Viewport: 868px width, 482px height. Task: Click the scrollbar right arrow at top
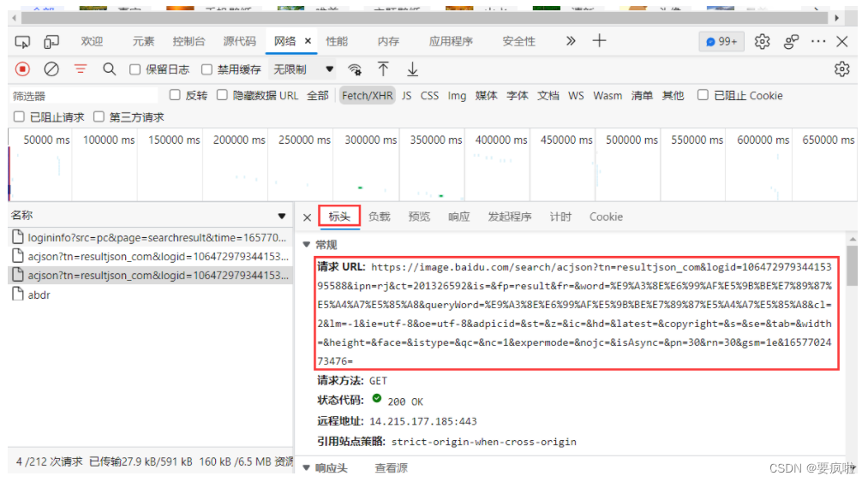(x=837, y=18)
